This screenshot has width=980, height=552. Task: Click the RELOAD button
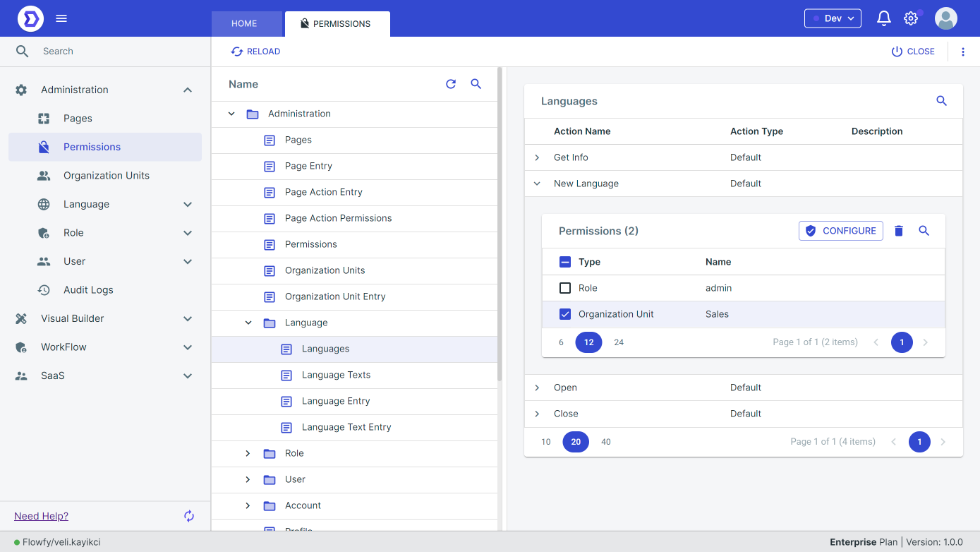255,52
